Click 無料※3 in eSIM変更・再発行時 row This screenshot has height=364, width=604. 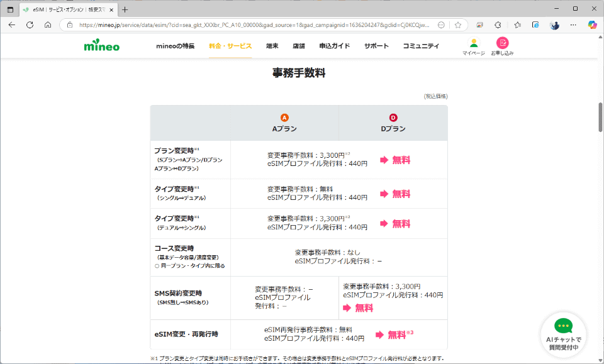click(400, 334)
